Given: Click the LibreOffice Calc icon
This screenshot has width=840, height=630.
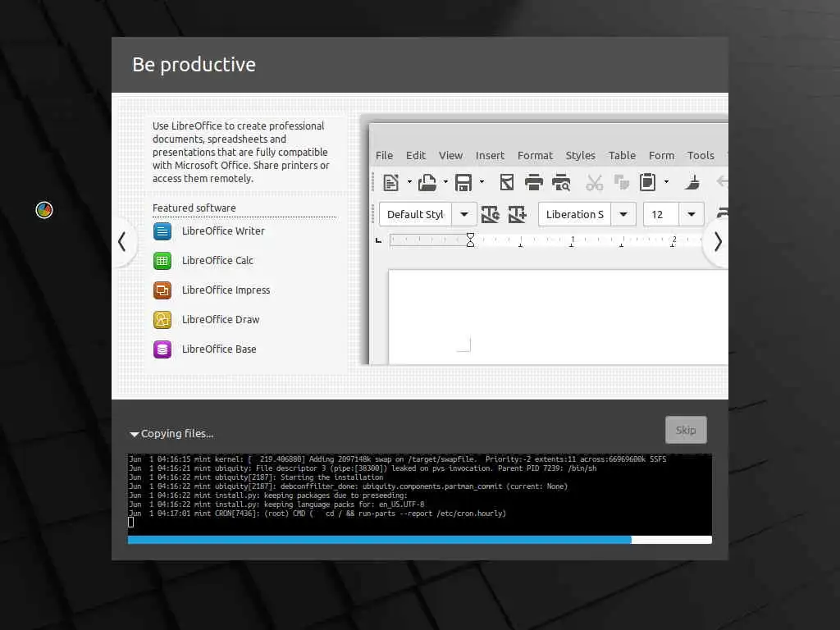Looking at the screenshot, I should point(162,261).
